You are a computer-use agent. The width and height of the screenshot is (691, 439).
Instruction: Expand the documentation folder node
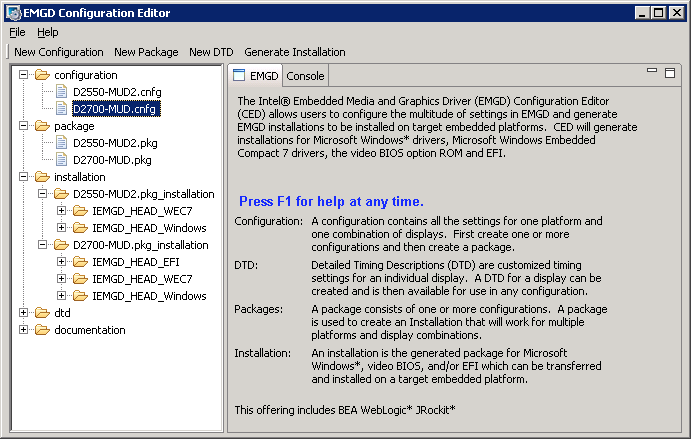23,330
